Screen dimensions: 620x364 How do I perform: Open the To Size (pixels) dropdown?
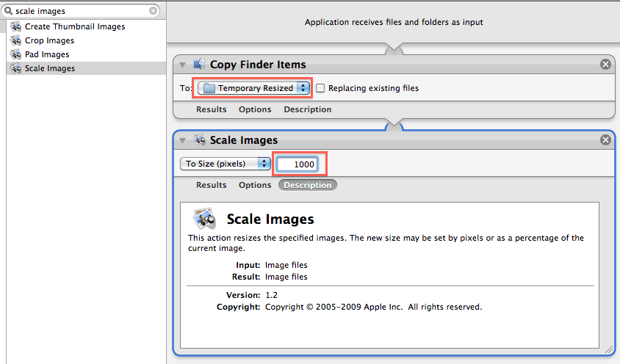coord(226,164)
